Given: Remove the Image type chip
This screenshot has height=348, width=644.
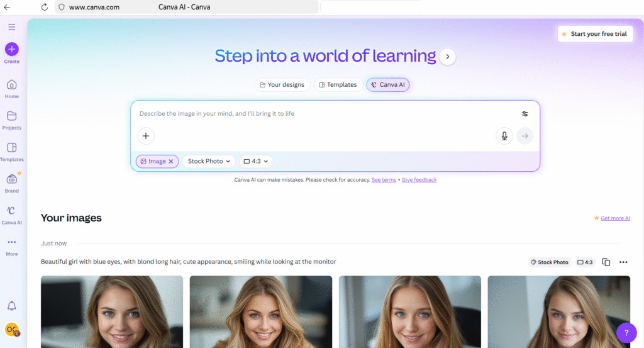Looking at the screenshot, I should coord(171,162).
